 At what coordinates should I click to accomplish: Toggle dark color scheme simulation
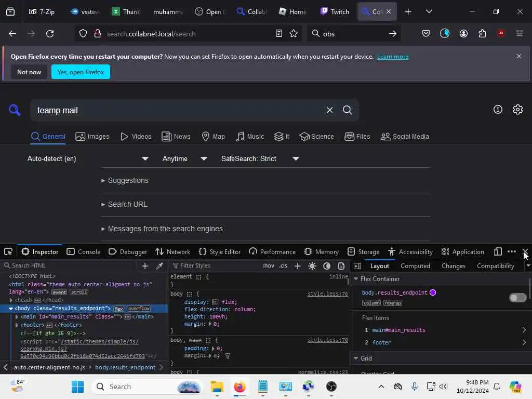click(x=327, y=266)
